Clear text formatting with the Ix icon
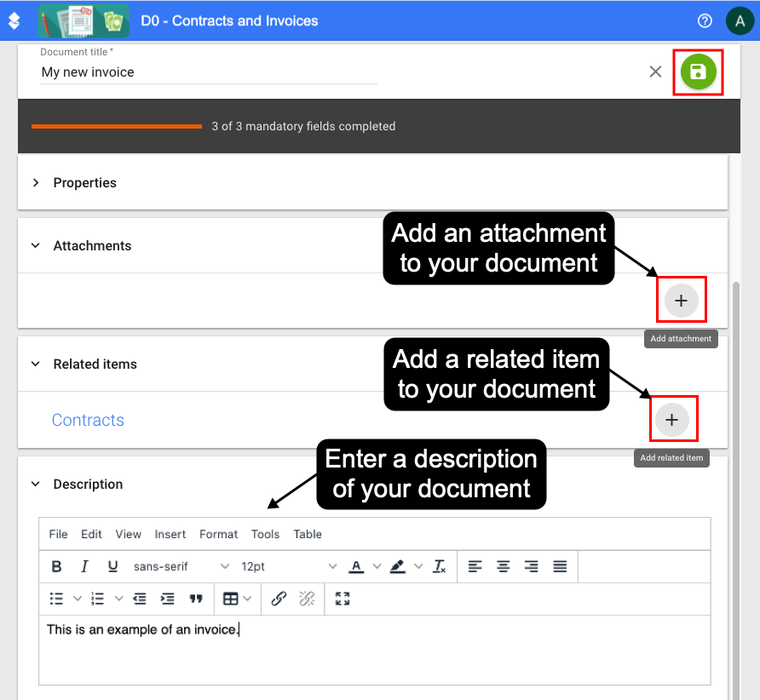 (x=440, y=565)
